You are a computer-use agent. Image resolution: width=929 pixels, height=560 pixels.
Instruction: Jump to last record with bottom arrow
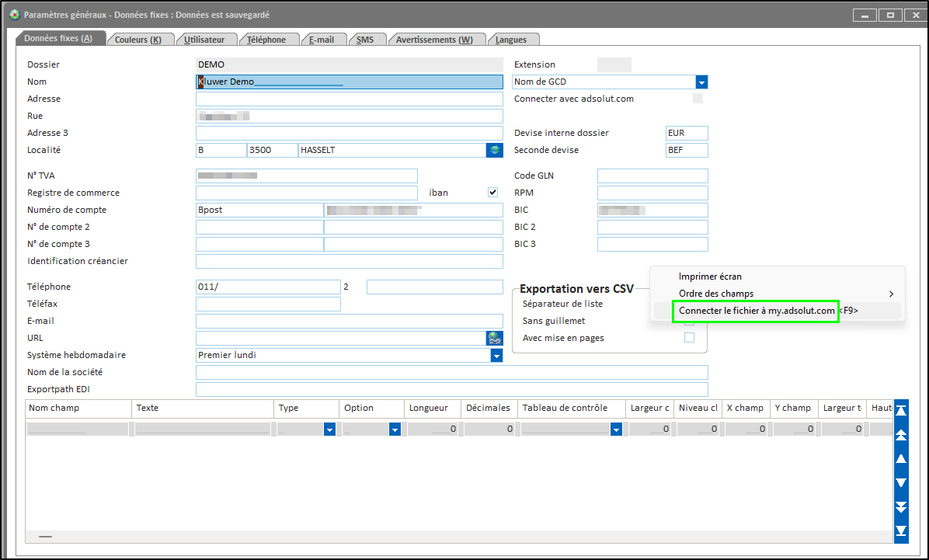pyautogui.click(x=901, y=530)
